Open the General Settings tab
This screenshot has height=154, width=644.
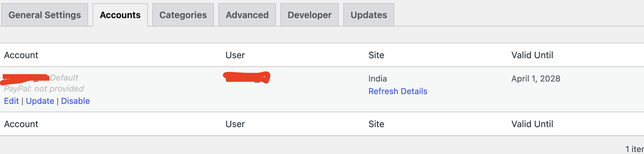(45, 15)
